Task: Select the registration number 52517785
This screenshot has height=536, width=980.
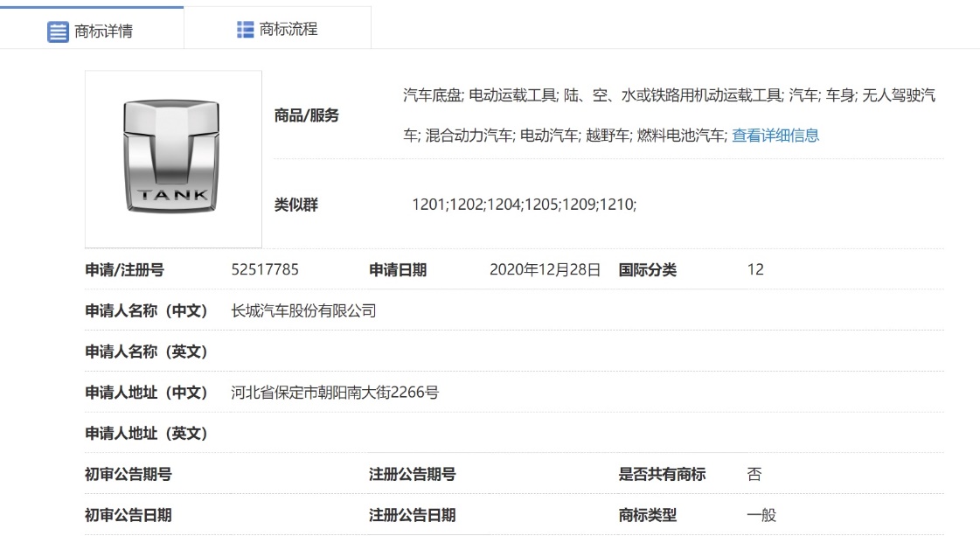Action: coord(265,269)
